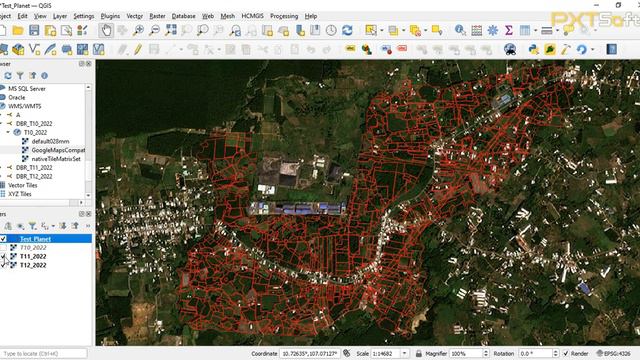Select the Pan Map hand tool
640x360 pixels.
[107, 31]
